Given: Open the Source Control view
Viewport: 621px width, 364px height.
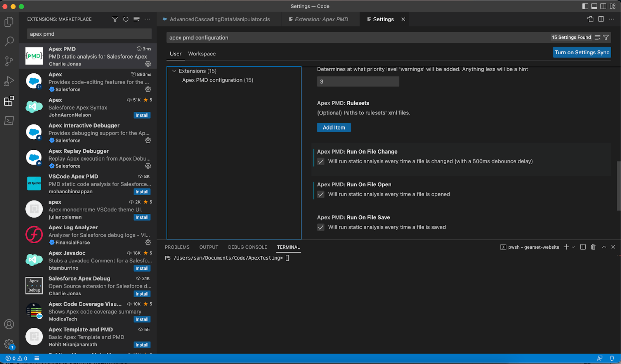Looking at the screenshot, I should point(9,61).
